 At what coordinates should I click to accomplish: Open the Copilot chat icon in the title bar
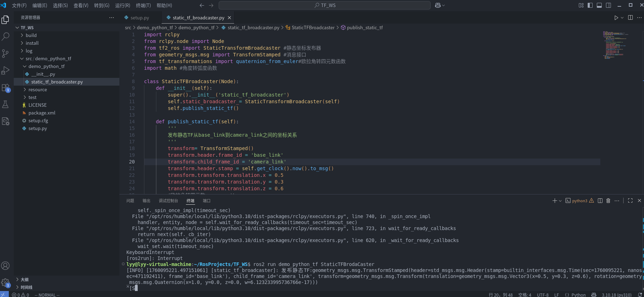click(x=438, y=5)
